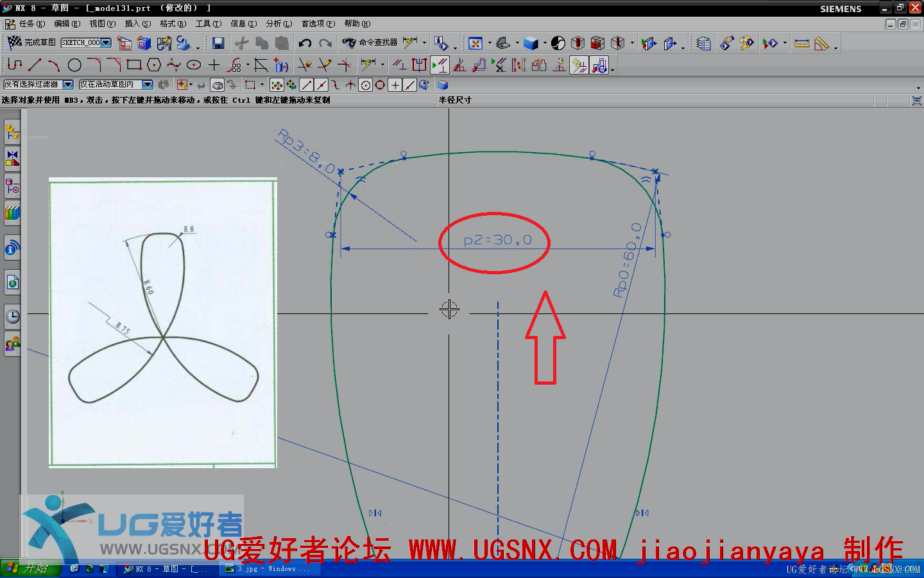Image resolution: width=924 pixels, height=578 pixels.
Task: Open the 帮助 (Help) menu
Action: [357, 24]
